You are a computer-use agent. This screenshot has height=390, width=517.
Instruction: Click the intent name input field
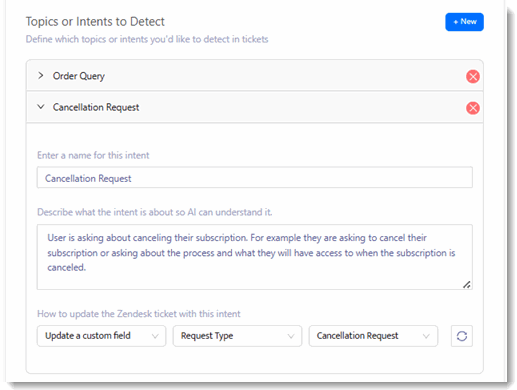point(255,177)
